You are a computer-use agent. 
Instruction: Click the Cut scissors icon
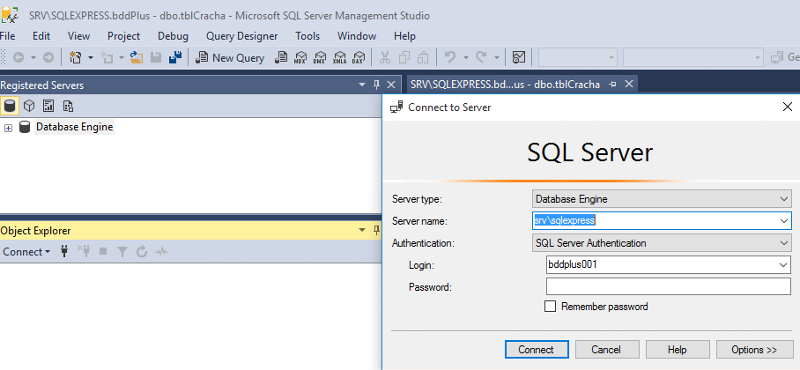tap(385, 58)
